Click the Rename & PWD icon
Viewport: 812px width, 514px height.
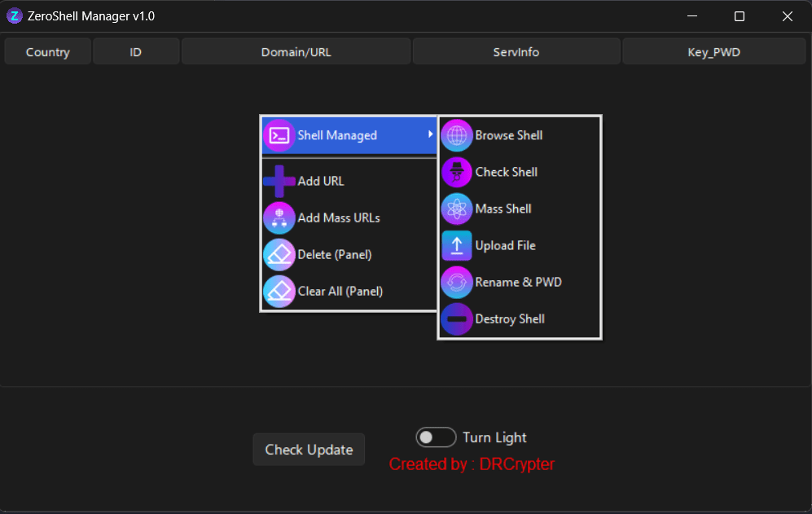pyautogui.click(x=457, y=282)
